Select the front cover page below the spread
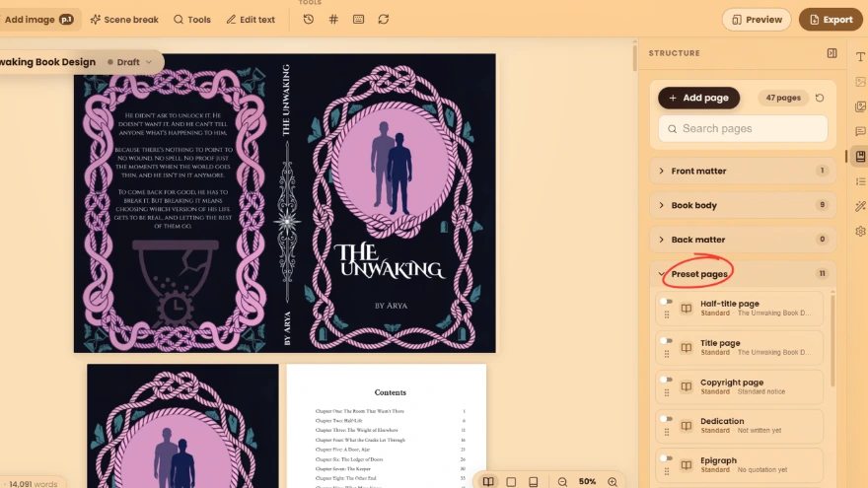 [182, 426]
